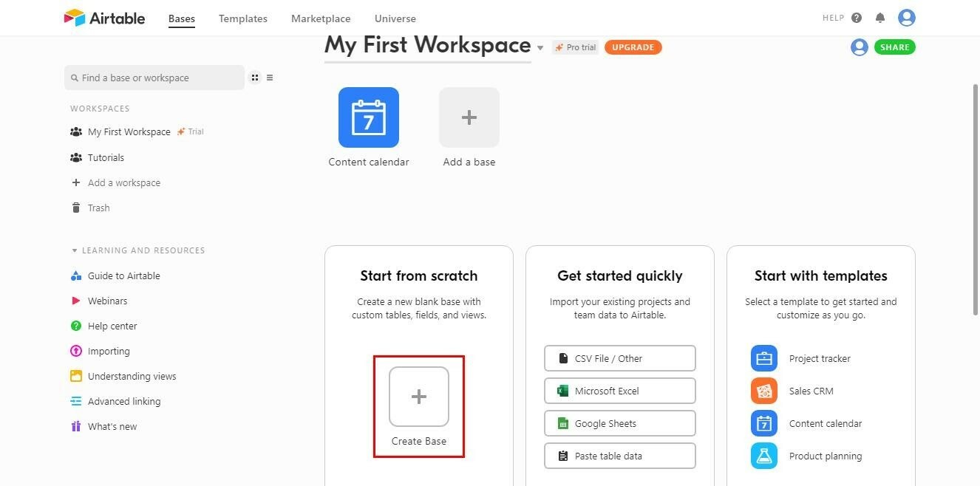Open the Bases tab
The width and height of the screenshot is (980, 486).
182,18
